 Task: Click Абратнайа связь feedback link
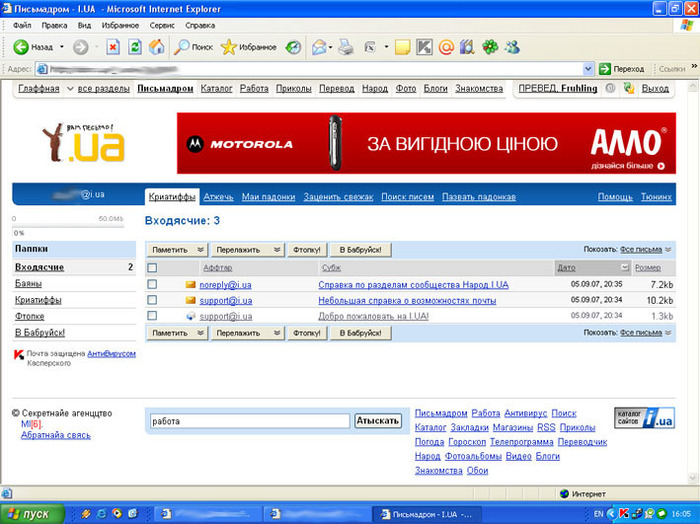tap(56, 435)
